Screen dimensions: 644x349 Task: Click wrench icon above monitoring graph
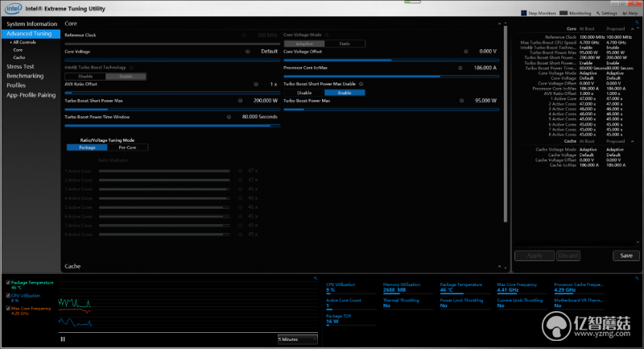coord(316,278)
